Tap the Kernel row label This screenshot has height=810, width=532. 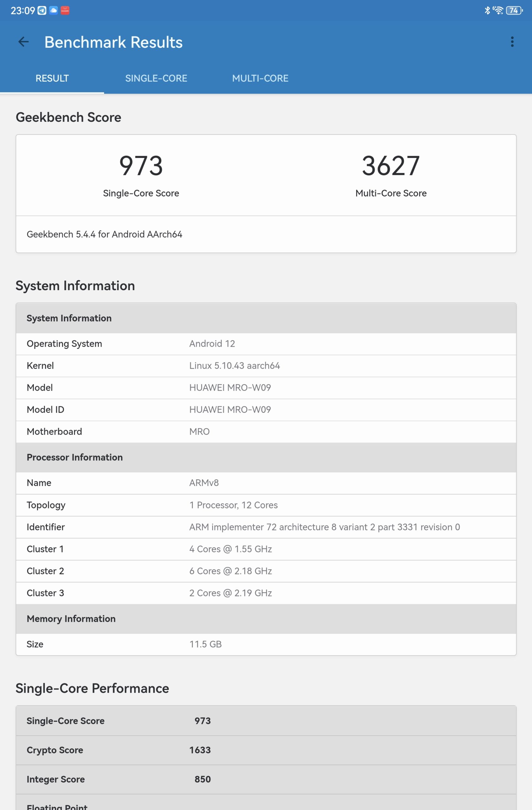(x=40, y=365)
